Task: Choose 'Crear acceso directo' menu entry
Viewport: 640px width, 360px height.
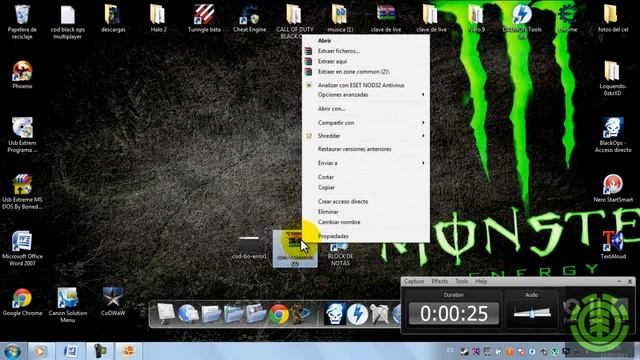Action: pos(365,201)
